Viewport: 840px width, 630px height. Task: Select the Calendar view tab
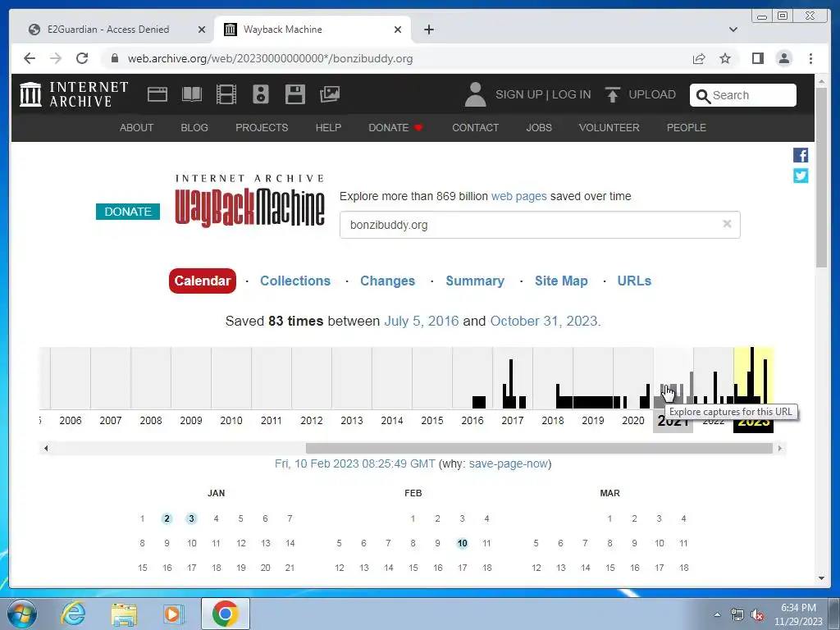pos(203,281)
